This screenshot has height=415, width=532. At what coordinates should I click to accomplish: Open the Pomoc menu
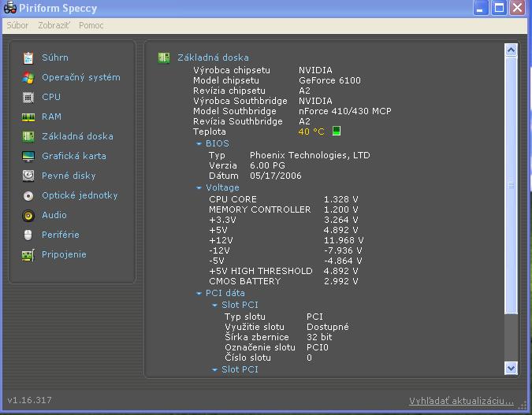click(x=91, y=25)
